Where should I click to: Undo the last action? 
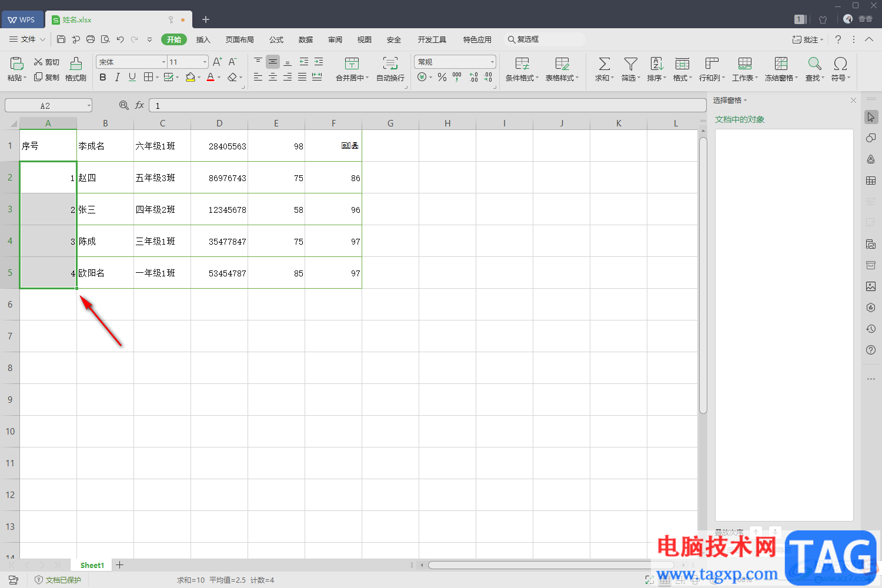pyautogui.click(x=120, y=39)
